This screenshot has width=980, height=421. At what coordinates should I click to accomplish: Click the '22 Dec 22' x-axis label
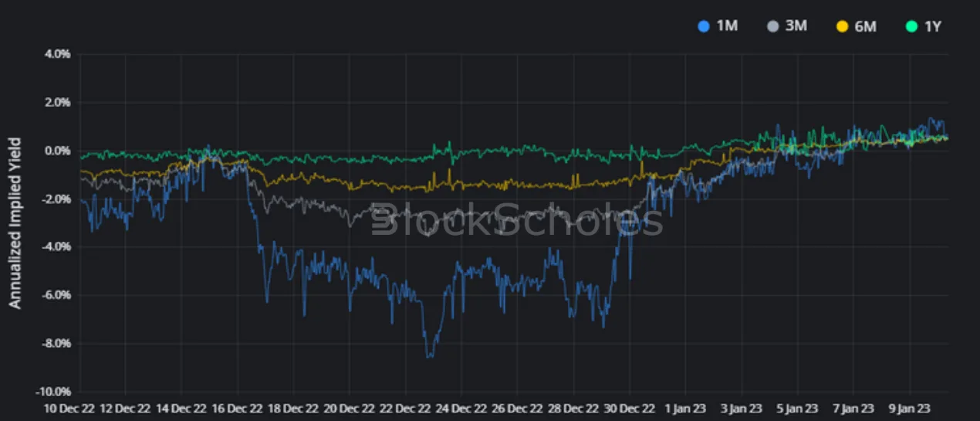point(406,409)
